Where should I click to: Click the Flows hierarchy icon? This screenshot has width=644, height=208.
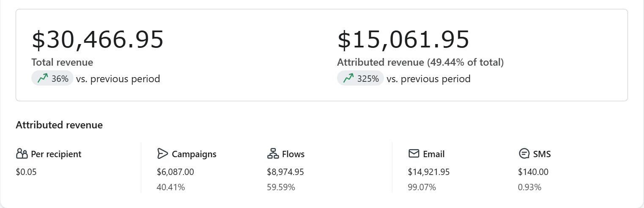(x=273, y=154)
